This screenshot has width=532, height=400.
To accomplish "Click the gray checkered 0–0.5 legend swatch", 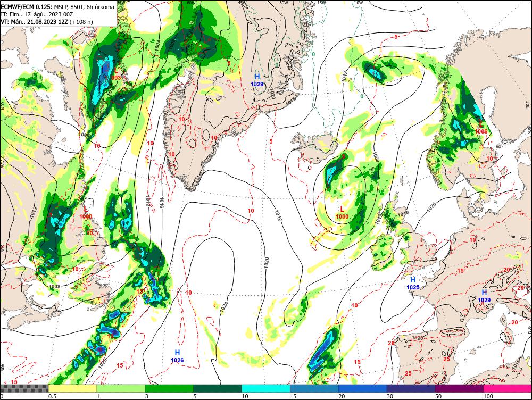I will (x=24, y=388).
